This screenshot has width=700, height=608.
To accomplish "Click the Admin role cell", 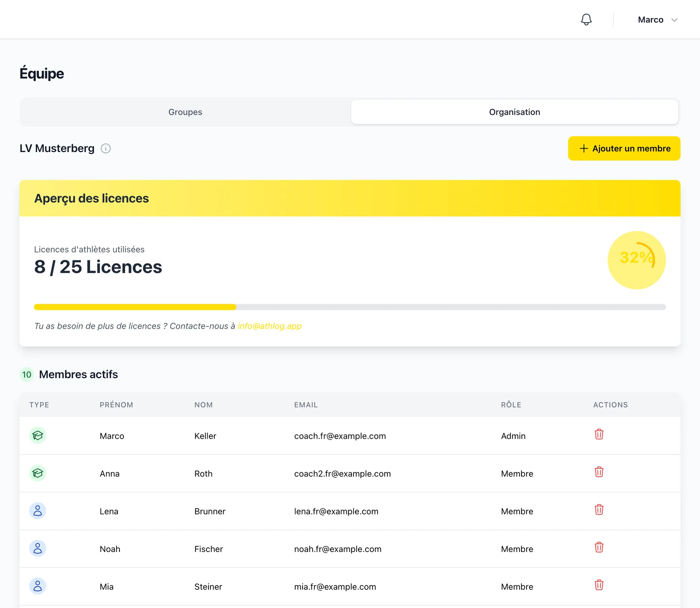I will [513, 436].
